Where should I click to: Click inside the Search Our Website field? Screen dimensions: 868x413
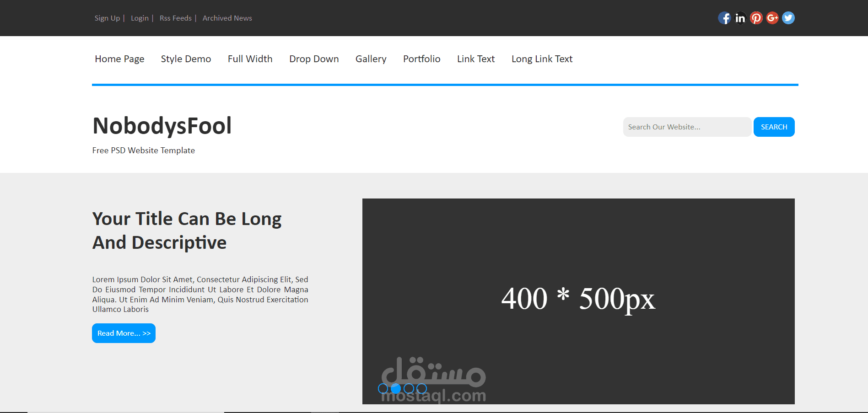coord(686,127)
